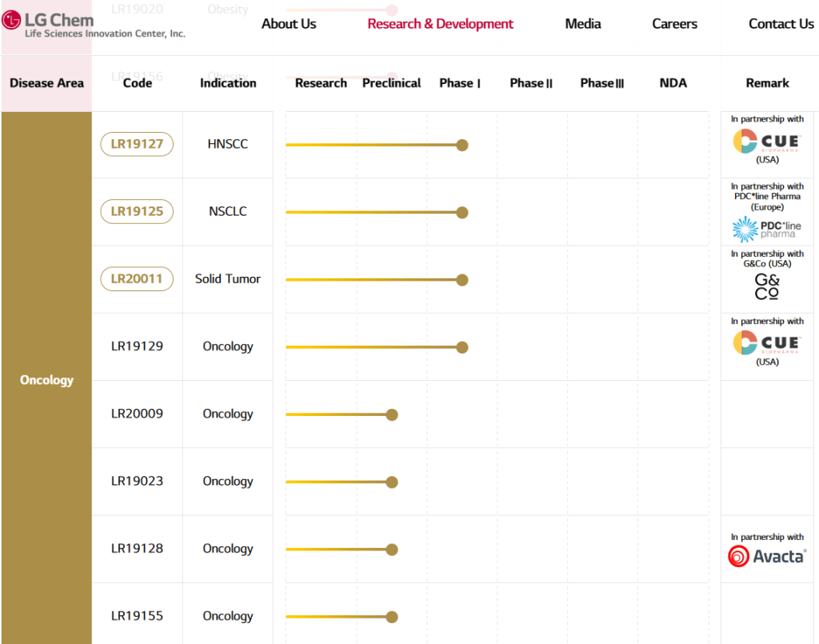This screenshot has height=644, width=819.
Task: Open the LR19127 pipeline code button
Action: pos(137,145)
